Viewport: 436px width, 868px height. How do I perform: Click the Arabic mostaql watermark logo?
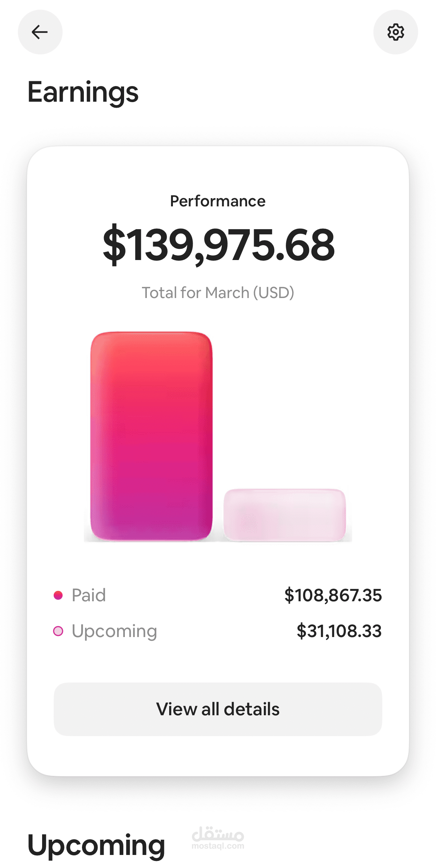(x=218, y=834)
